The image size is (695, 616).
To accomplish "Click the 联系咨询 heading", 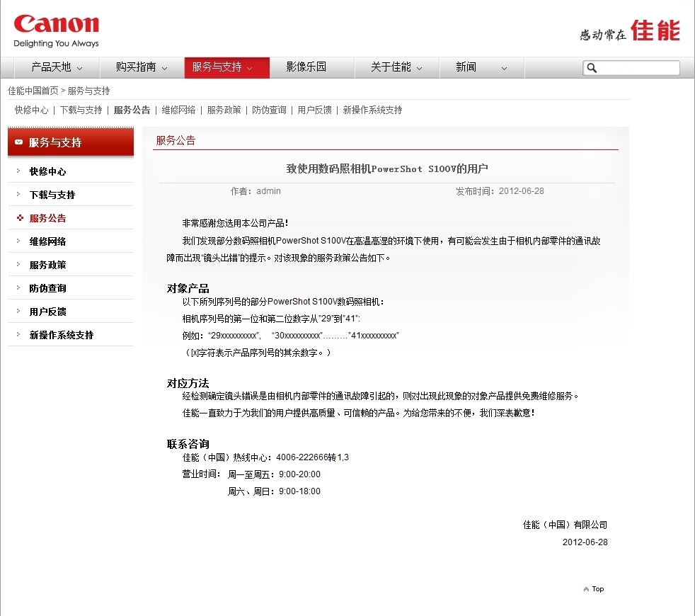I will (188, 444).
